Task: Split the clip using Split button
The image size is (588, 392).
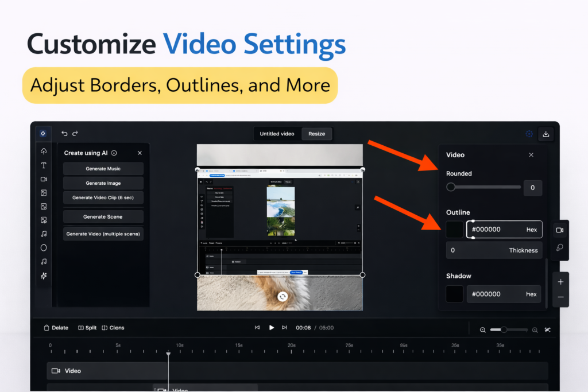Action: pos(87,328)
